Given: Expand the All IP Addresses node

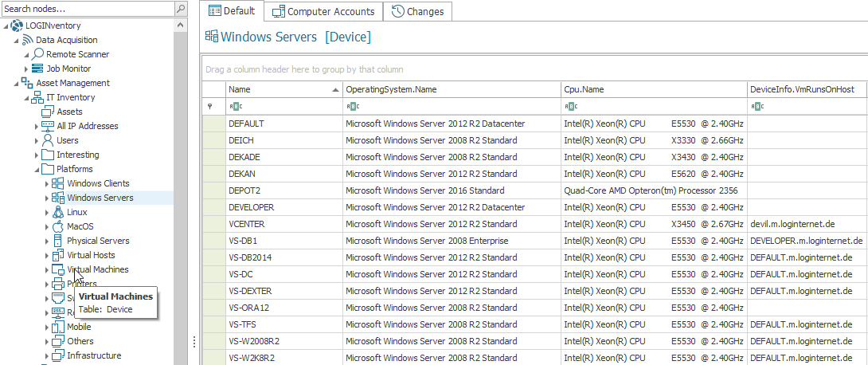Looking at the screenshot, I should (x=36, y=127).
